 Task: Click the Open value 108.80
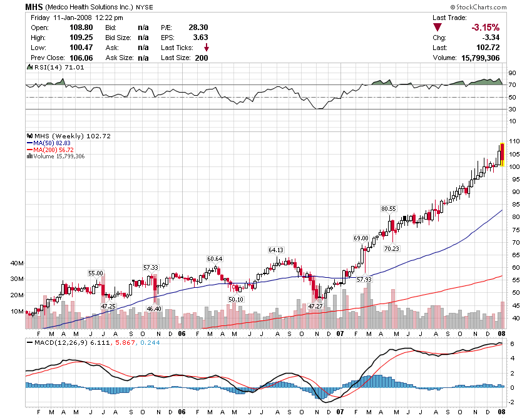tap(81, 28)
